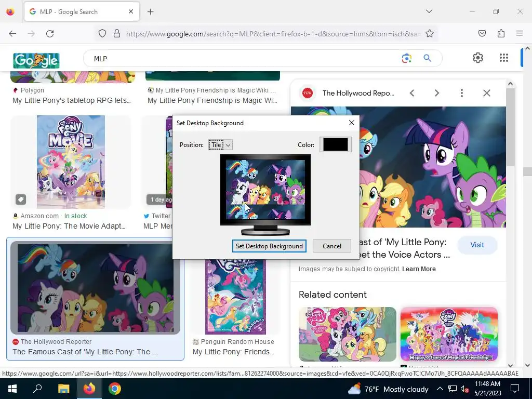Viewport: 532px width, 399px height.
Task: List all tabs with chevron button
Action: [x=429, y=11]
